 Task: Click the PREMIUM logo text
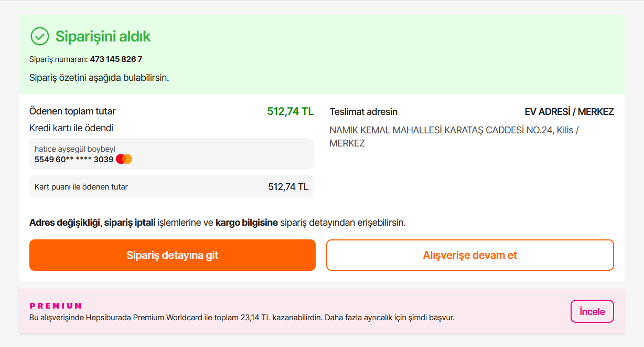[56, 306]
